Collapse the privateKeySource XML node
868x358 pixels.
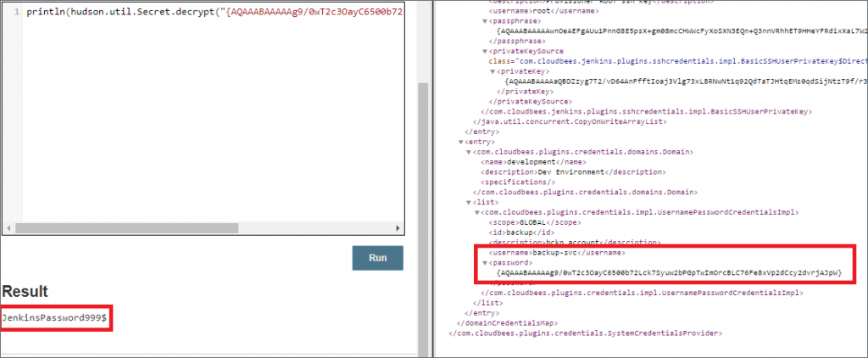486,51
